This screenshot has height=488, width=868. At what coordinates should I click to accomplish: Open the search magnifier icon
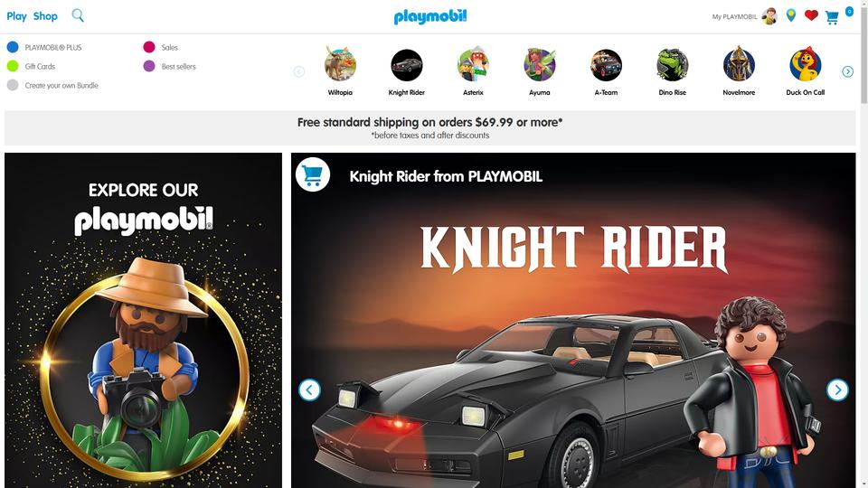(78, 15)
